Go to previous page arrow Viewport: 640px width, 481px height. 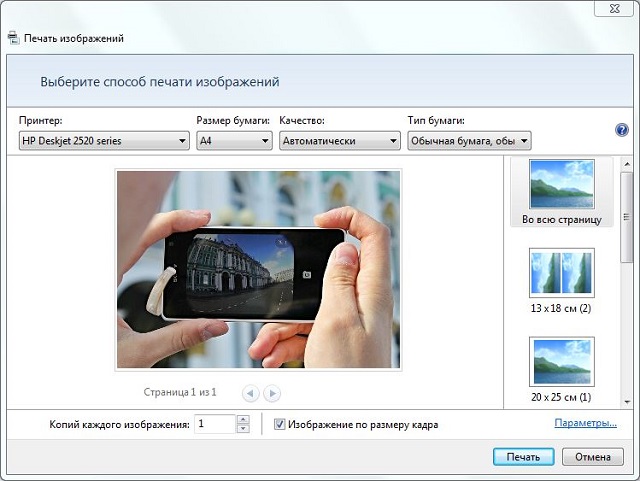click(251, 393)
